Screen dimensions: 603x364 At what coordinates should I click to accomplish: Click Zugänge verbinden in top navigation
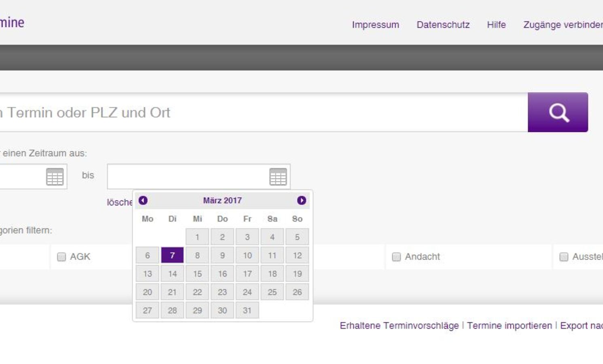563,25
